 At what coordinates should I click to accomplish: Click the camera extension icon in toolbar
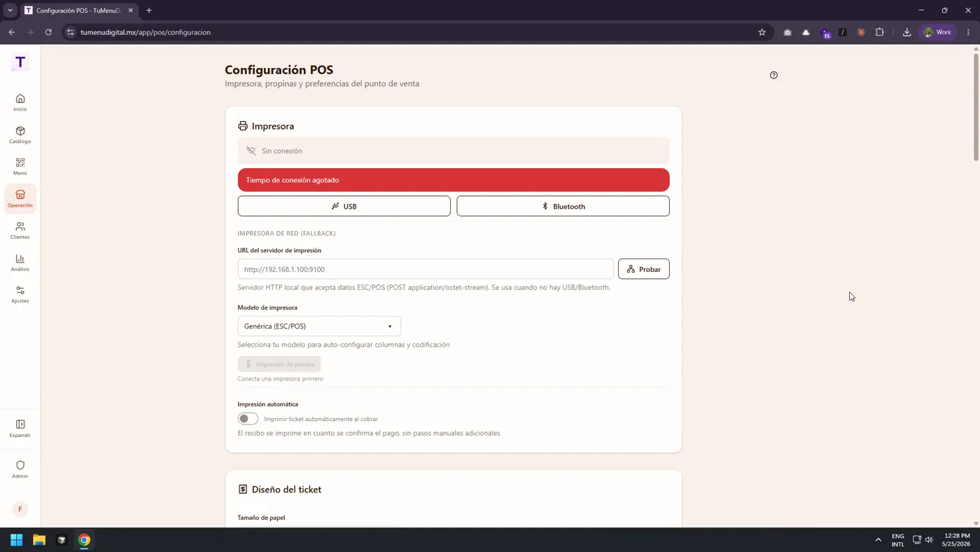click(x=787, y=32)
